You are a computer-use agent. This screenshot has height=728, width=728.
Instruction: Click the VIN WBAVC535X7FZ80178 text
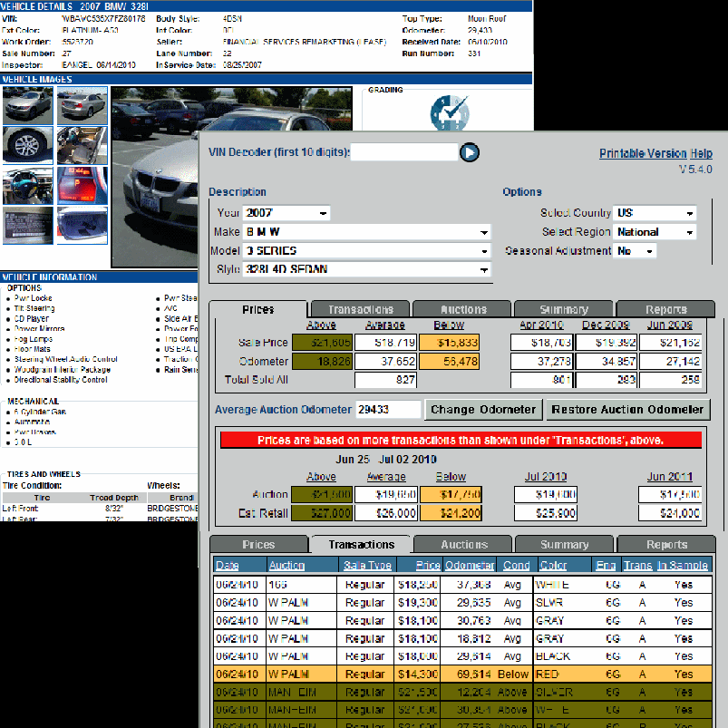pos(103,19)
